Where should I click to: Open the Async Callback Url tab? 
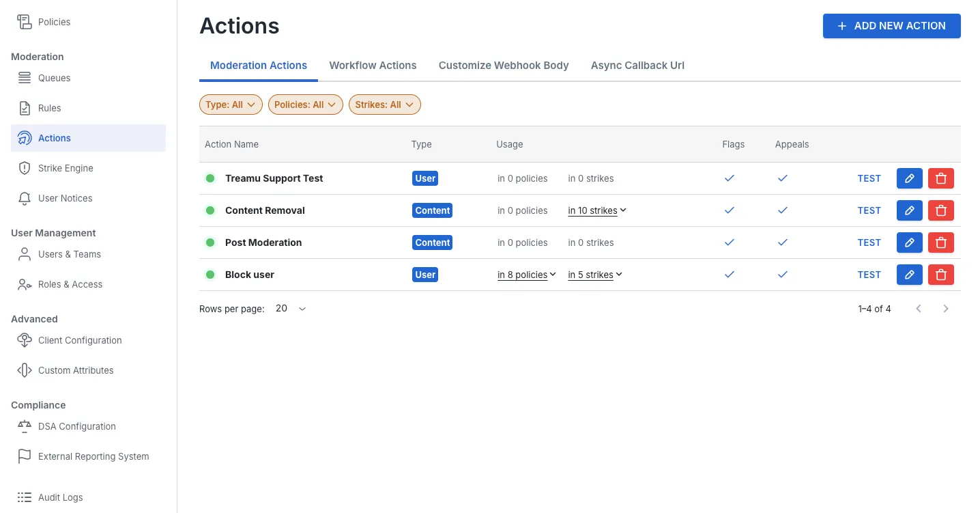[x=637, y=66]
